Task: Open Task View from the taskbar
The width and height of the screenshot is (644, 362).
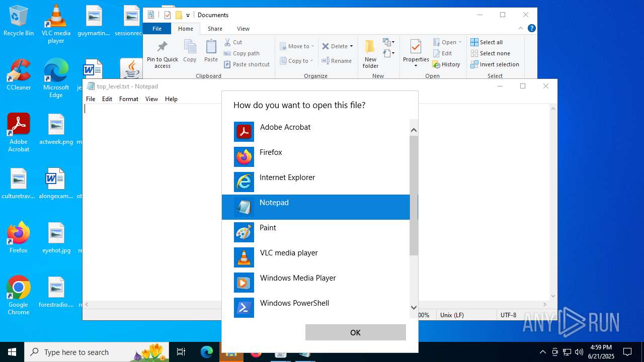Action: [181, 352]
